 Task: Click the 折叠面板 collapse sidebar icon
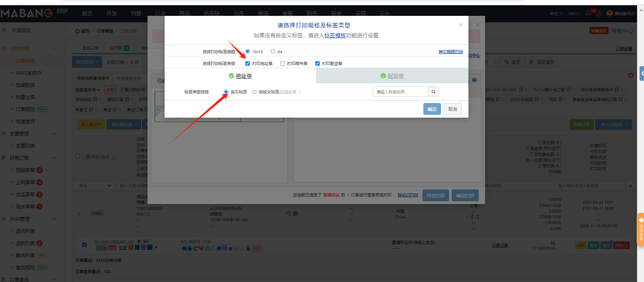pyautogui.click(x=4, y=30)
